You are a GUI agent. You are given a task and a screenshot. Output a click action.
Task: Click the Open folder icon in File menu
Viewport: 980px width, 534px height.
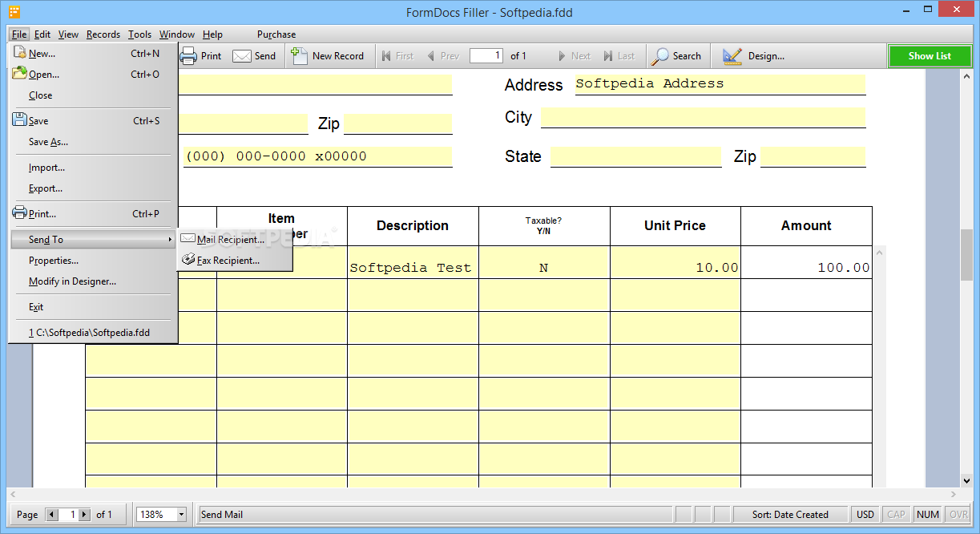20,74
